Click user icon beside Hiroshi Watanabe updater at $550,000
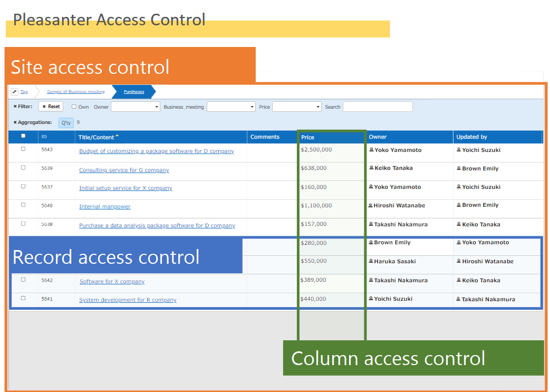Viewport: 550px width, 392px height. coord(459,261)
